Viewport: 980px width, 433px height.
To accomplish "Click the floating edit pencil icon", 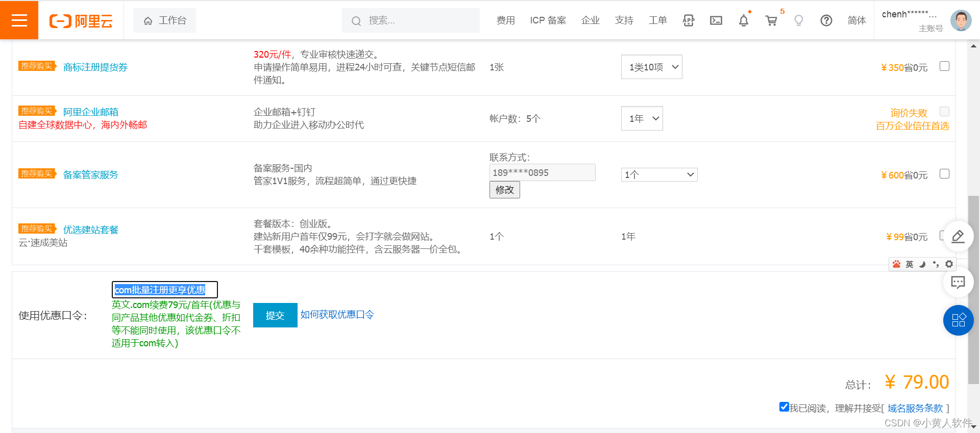I will [x=958, y=236].
